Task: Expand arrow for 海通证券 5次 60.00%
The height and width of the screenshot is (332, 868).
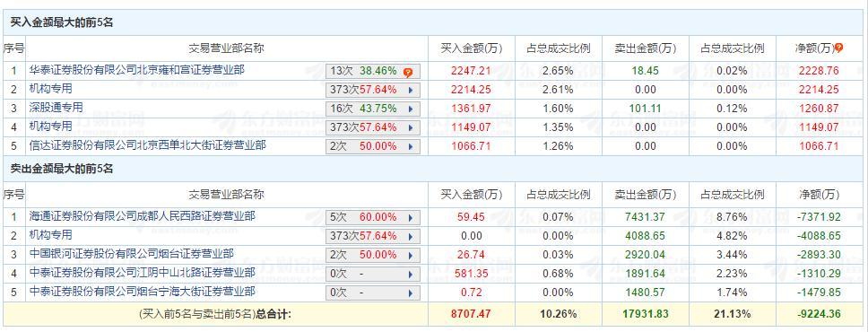Action: point(410,217)
